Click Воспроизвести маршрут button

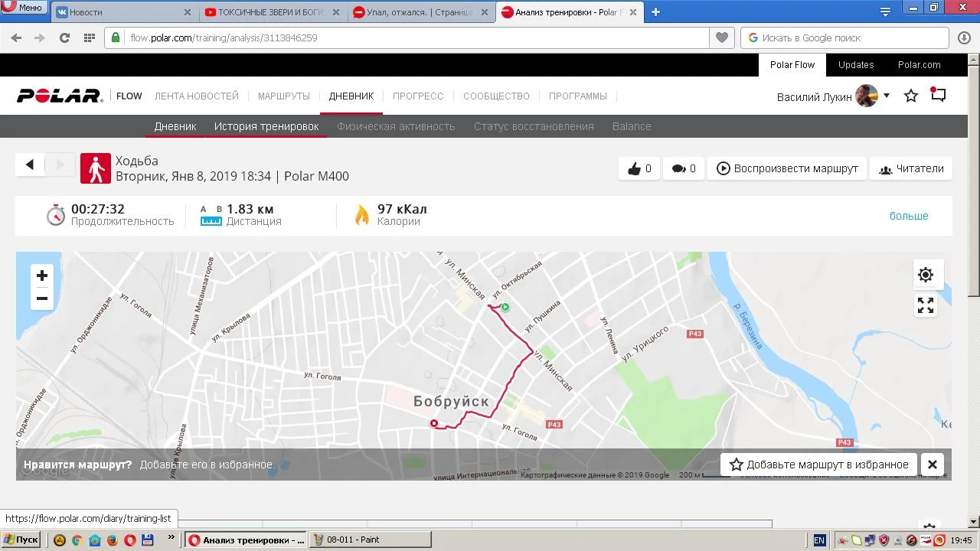[x=787, y=168]
